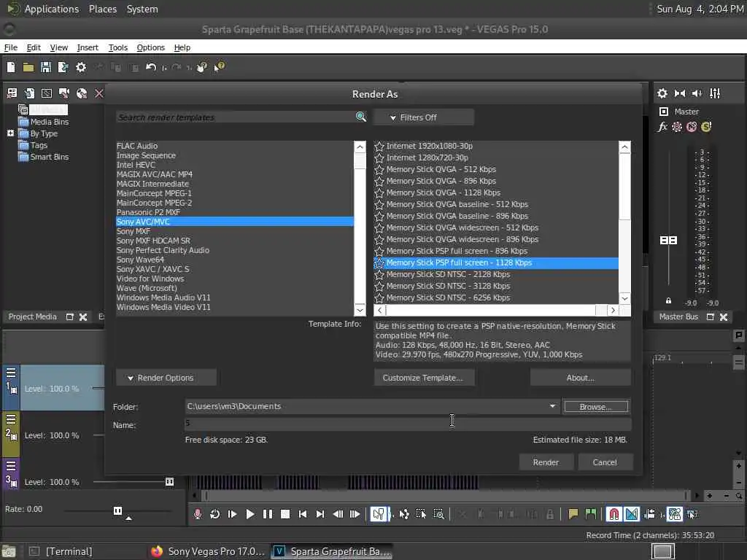This screenshot has height=560, width=747.
Task: Click the Record microphone button
Action: click(197, 514)
